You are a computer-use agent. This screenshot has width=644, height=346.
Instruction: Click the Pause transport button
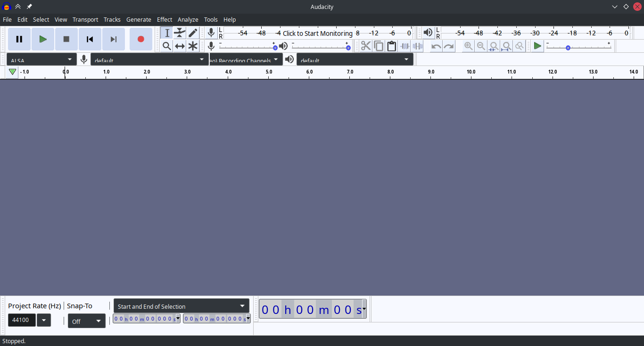(19, 39)
